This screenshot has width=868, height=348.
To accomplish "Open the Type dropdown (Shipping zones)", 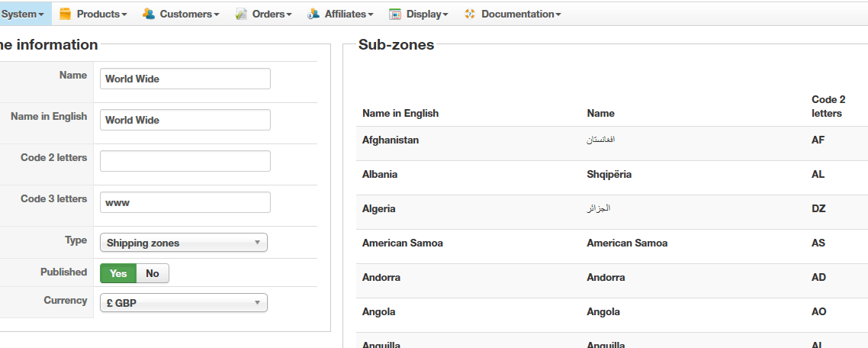I will click(184, 243).
